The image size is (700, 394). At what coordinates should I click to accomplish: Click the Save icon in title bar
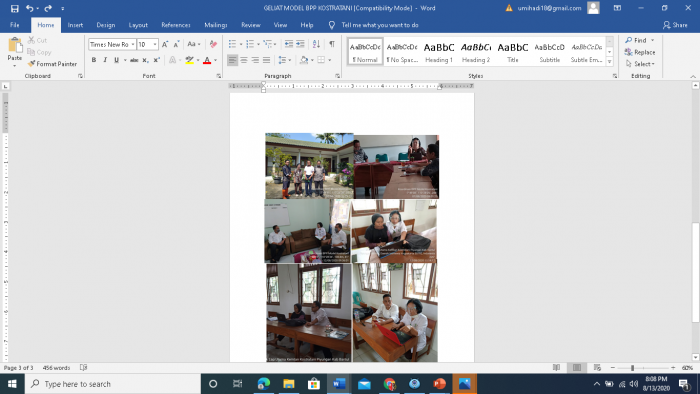[x=14, y=8]
